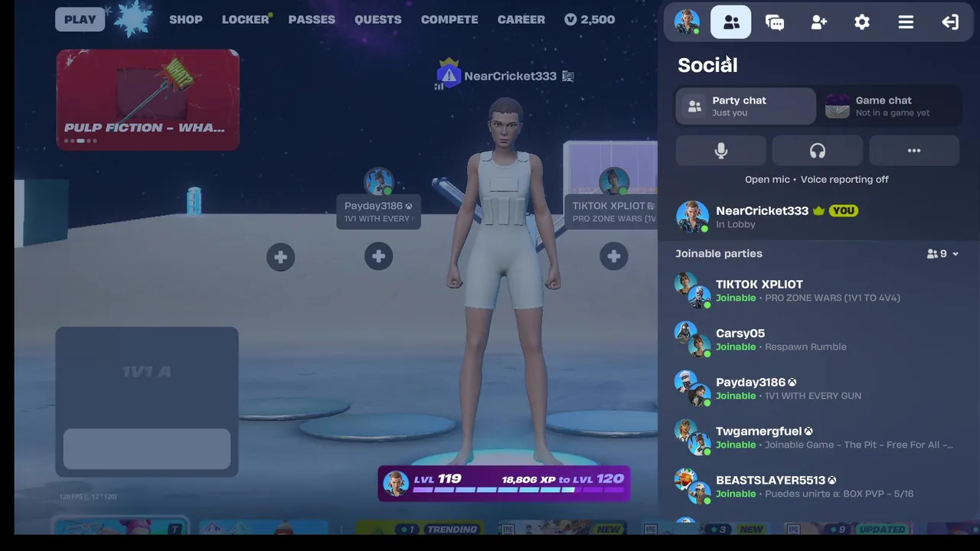
Task: Select Payday3186 joinable party row
Action: pyautogui.click(x=818, y=388)
